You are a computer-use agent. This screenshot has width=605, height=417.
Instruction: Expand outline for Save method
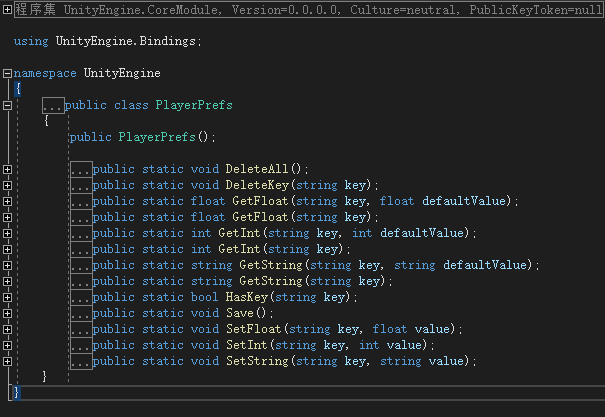(7, 313)
